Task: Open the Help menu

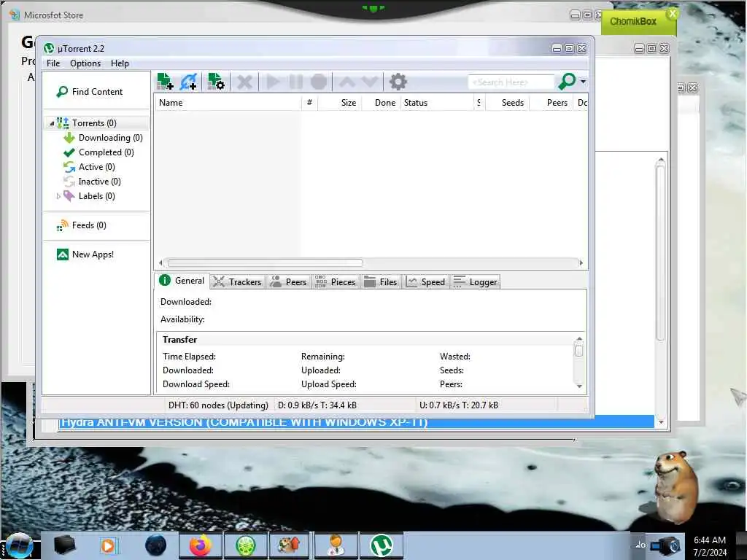Action: tap(120, 63)
